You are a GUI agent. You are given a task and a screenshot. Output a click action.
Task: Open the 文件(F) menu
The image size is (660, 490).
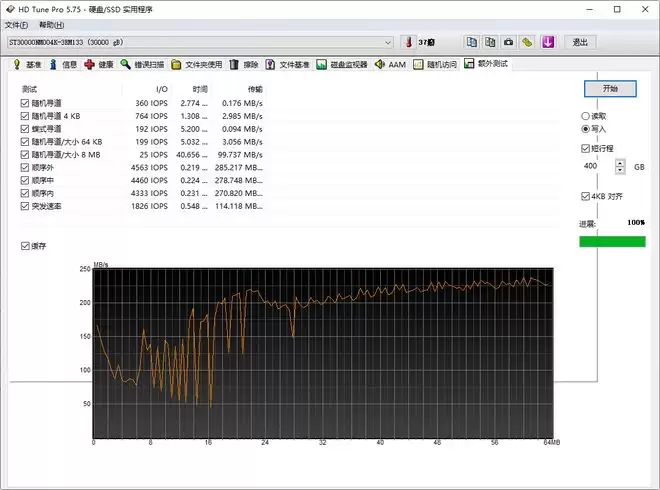point(17,24)
